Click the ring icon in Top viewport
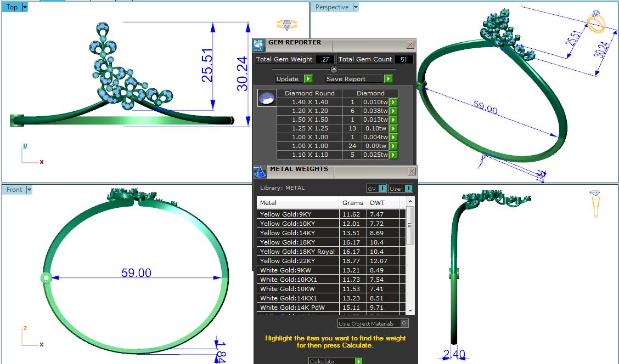The width and height of the screenshot is (619, 364). [x=286, y=25]
